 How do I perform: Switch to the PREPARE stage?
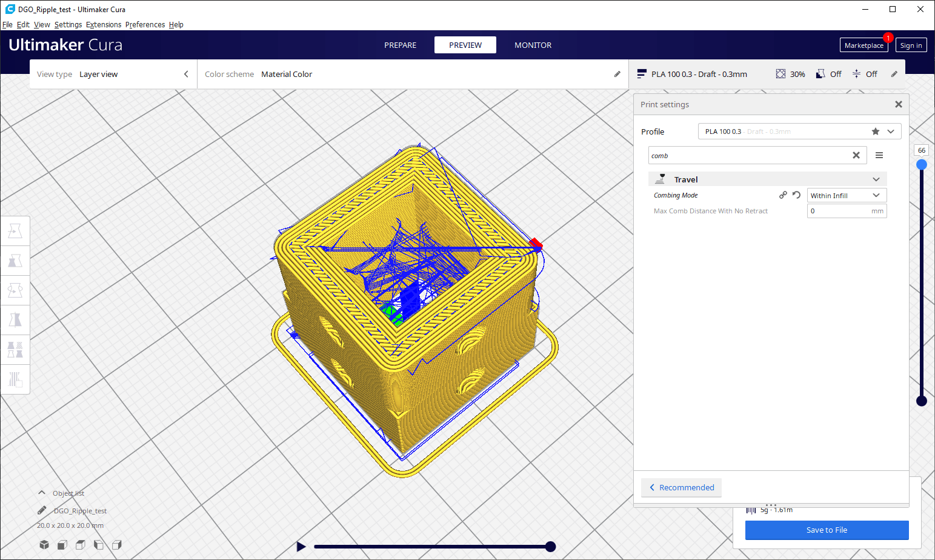tap(400, 45)
